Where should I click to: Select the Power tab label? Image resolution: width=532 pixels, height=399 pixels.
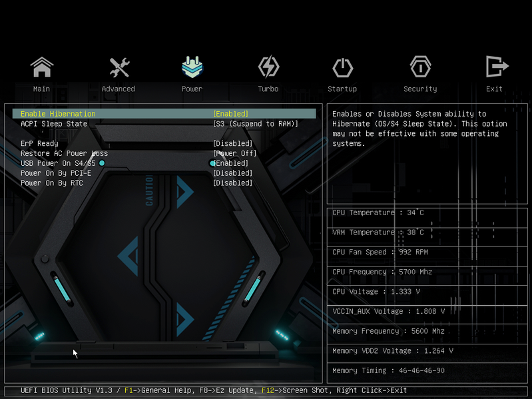(192, 89)
